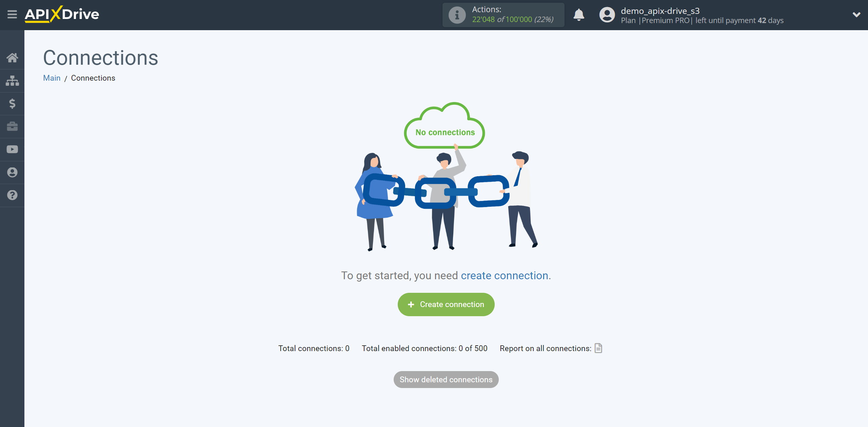Select the Connections breadcrumb item
The height and width of the screenshot is (427, 868).
(x=93, y=78)
